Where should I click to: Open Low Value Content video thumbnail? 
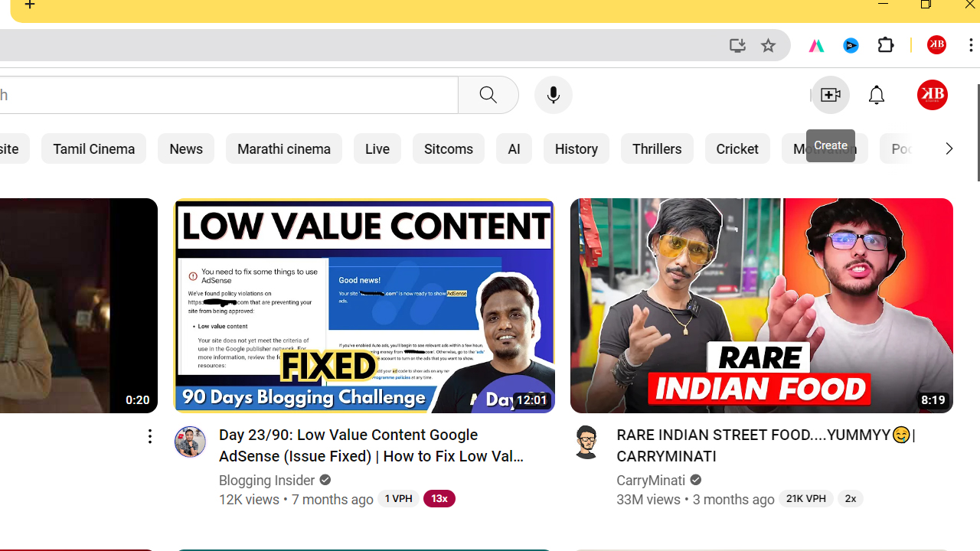click(364, 305)
